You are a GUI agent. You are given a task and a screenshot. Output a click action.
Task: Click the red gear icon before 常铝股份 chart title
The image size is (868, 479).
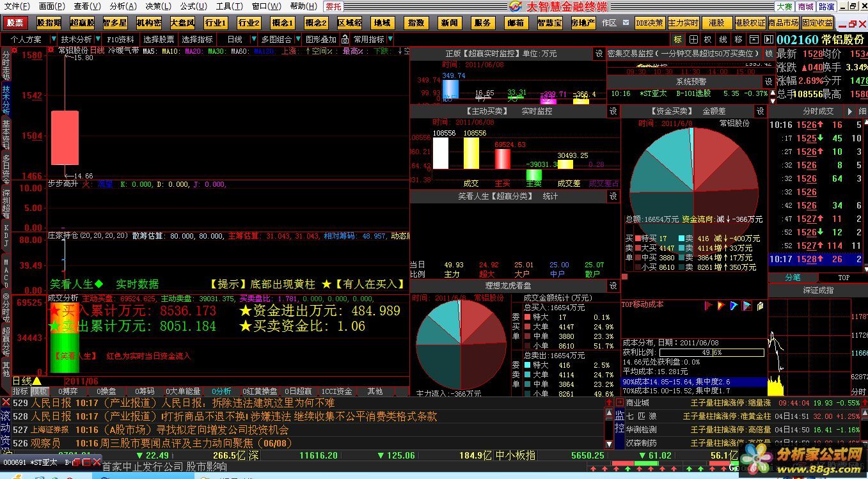tap(51, 50)
